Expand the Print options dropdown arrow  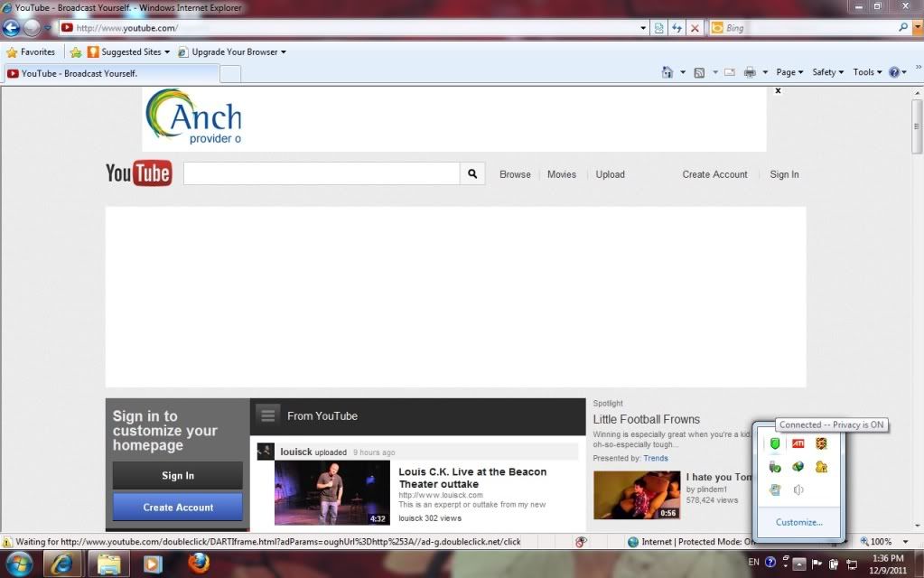coord(765,72)
